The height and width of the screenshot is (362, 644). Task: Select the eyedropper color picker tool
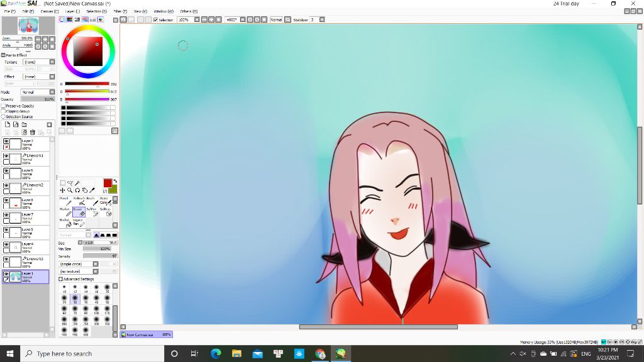92,190
